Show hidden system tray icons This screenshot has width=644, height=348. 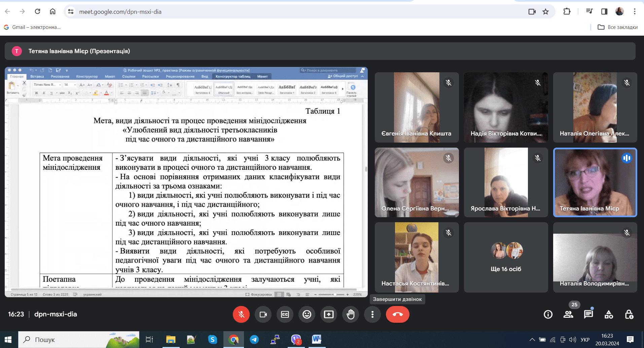coord(532,340)
